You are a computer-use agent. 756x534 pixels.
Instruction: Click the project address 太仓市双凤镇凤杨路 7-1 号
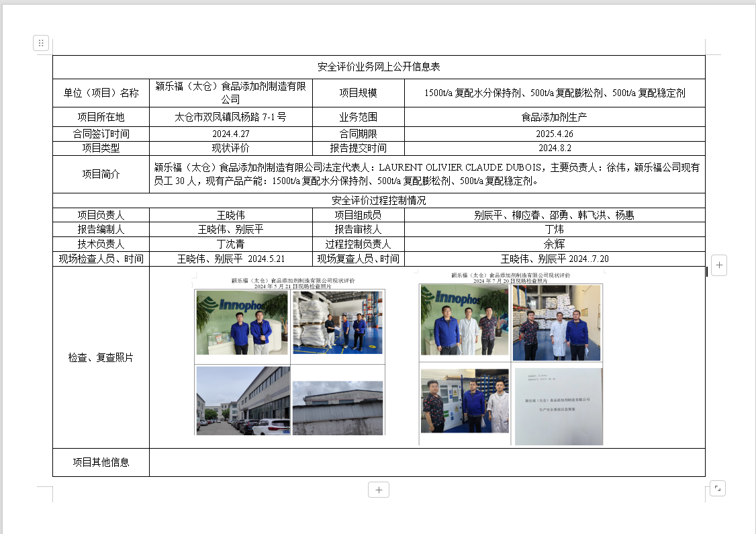coord(230,117)
